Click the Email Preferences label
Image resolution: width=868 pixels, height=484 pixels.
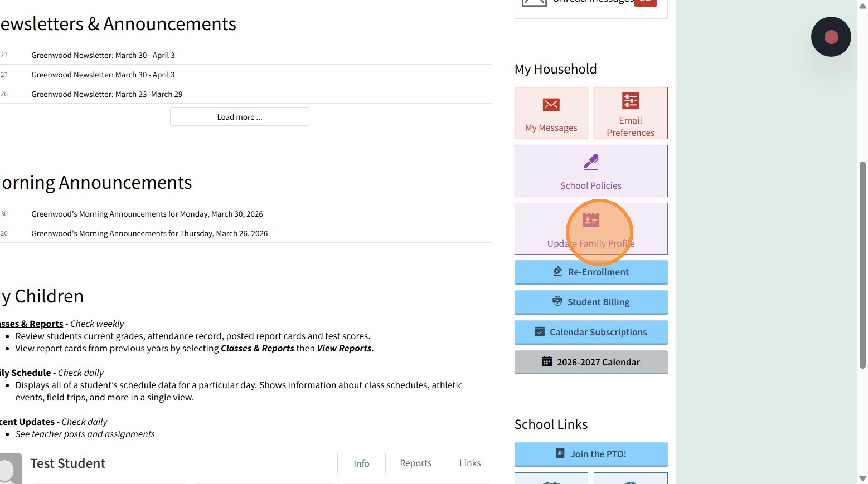coord(631,126)
